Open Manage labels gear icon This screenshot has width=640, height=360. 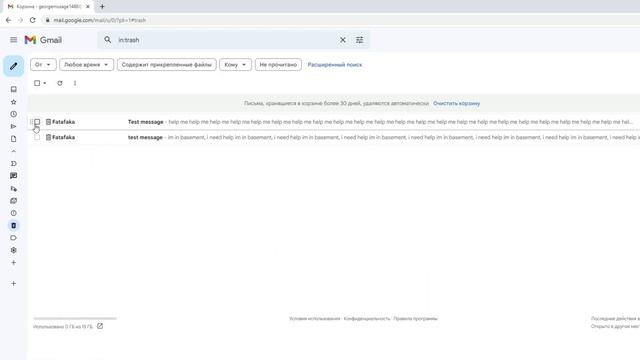13,250
